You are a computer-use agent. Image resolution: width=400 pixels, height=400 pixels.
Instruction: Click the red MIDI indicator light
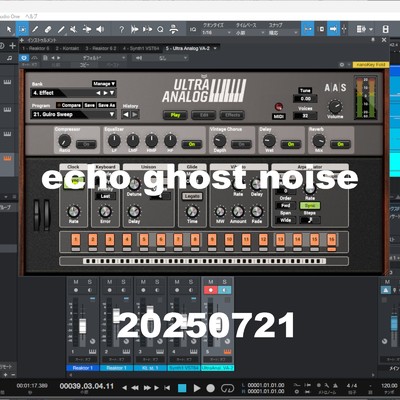tap(278, 107)
